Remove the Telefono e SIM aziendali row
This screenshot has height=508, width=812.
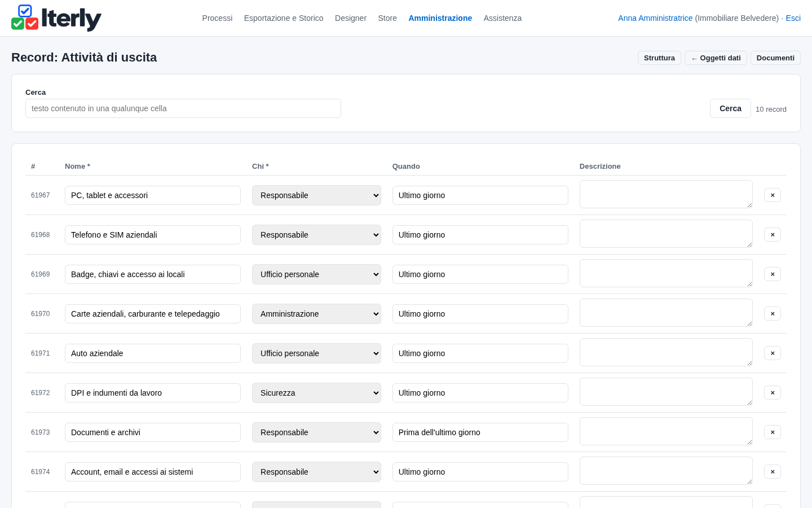[x=773, y=234]
